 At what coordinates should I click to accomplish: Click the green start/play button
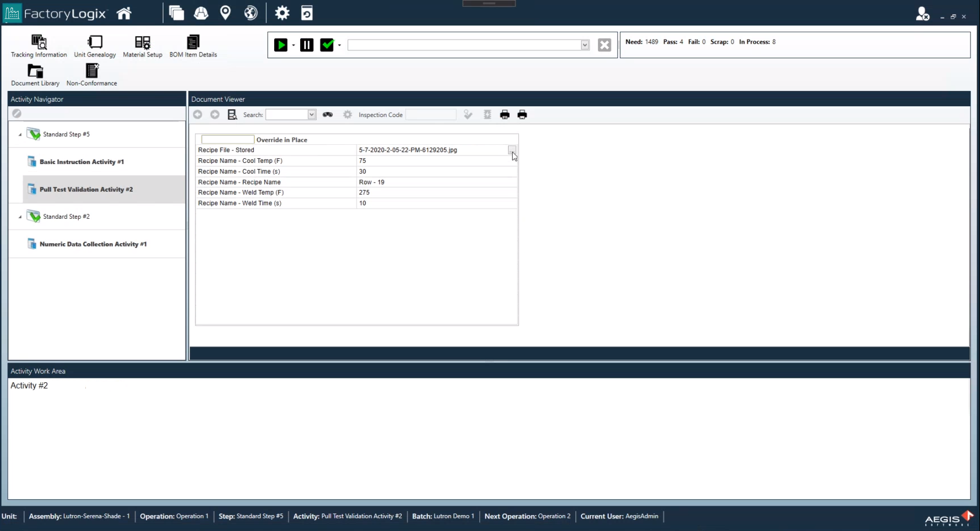[281, 45]
